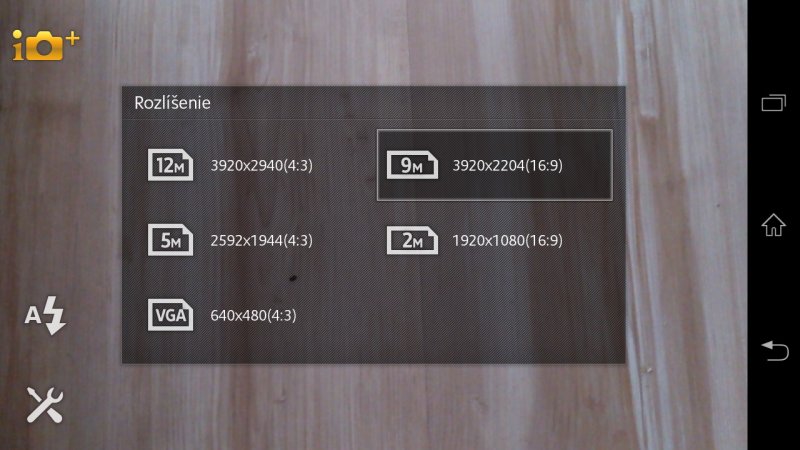Open the settings tools wrench icon

point(45,405)
